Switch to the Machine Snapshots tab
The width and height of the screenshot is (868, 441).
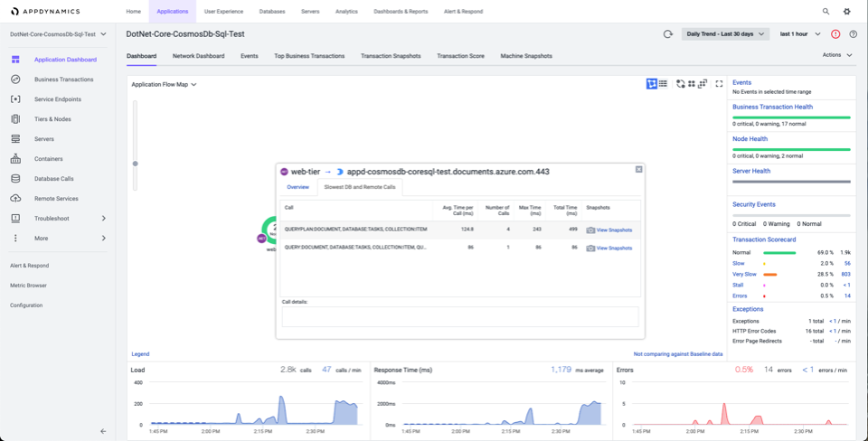[526, 56]
